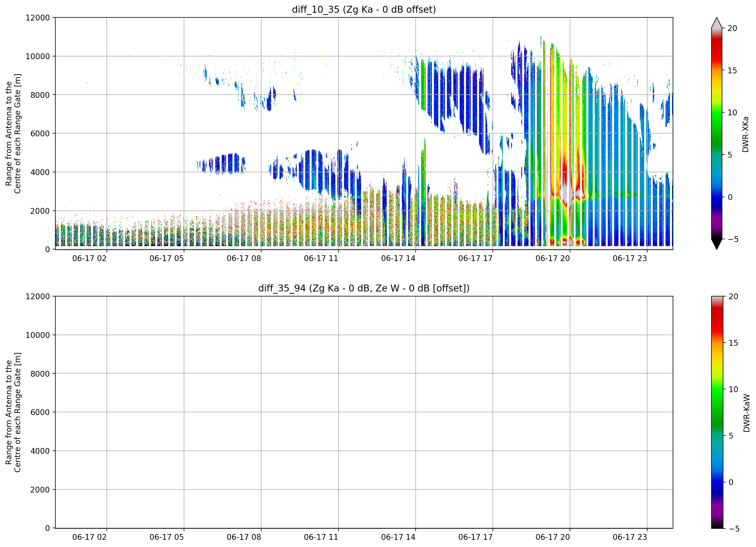This screenshot has height=547, width=756.
Task: Click the bottom plot y-axis range title
Action: coord(13,412)
